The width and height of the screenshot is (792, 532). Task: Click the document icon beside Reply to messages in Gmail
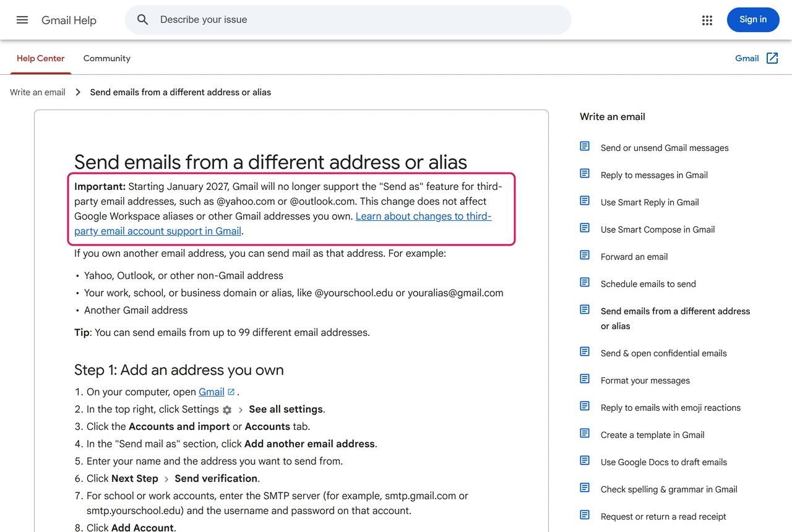585,173
